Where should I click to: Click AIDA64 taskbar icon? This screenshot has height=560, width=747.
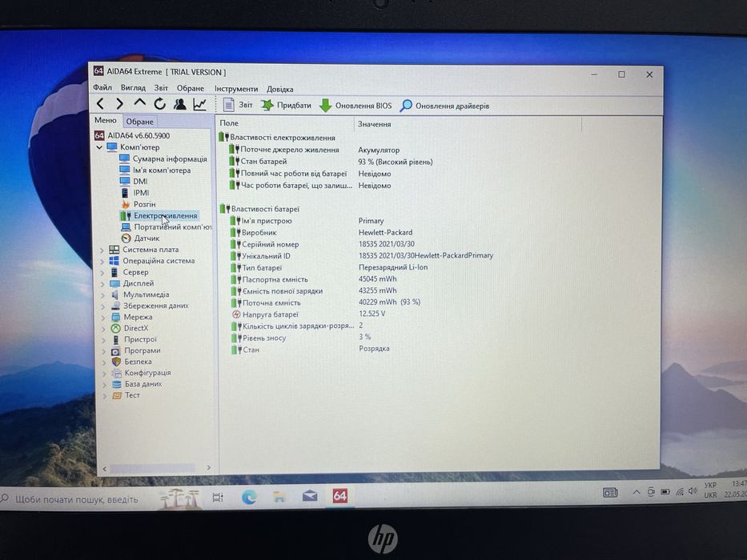340,496
